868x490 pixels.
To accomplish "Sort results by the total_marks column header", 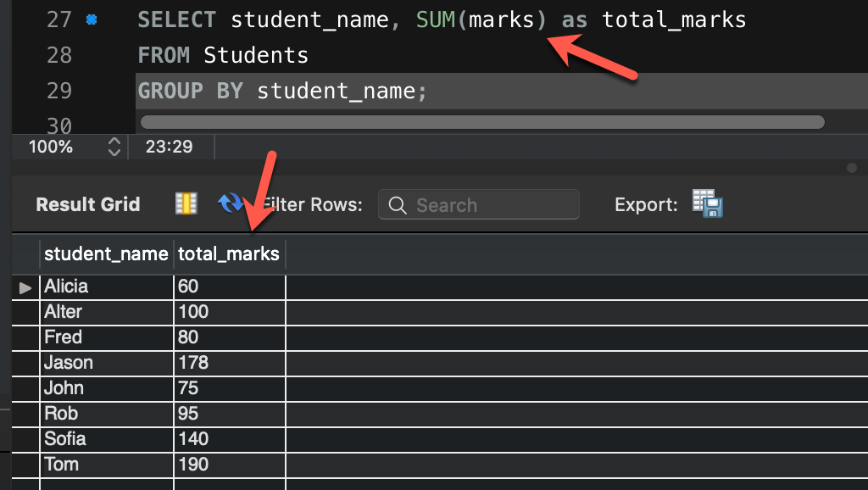I will tap(229, 253).
